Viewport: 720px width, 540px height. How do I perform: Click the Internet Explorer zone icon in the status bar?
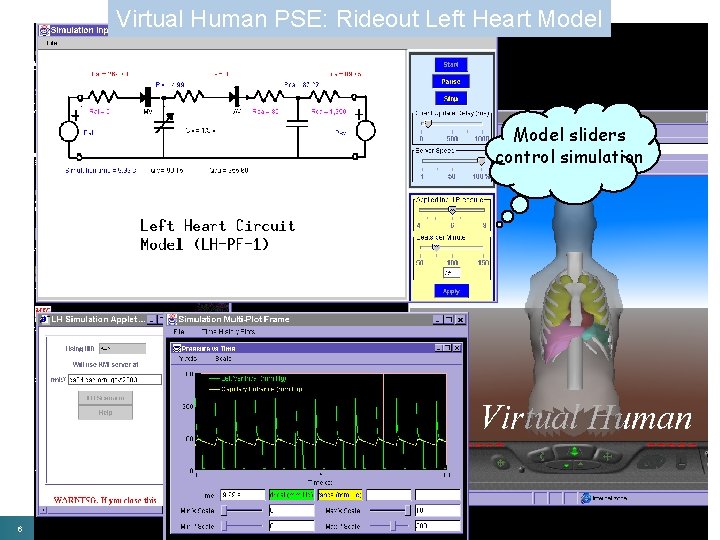click(585, 498)
